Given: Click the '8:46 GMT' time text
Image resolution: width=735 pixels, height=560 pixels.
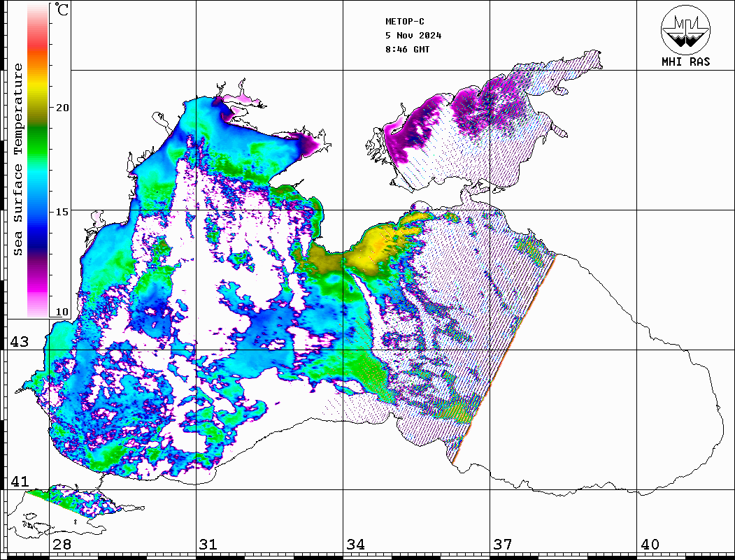Looking at the screenshot, I should pos(408,49).
